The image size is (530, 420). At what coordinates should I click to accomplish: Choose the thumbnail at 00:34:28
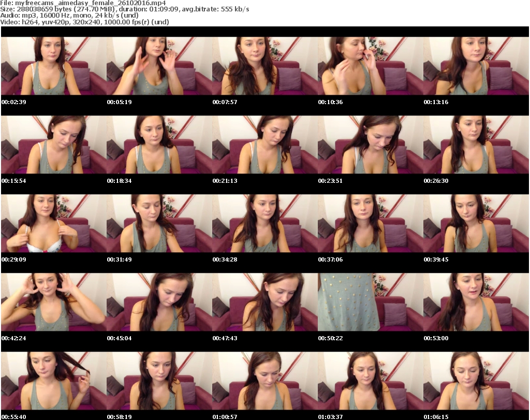[x=264, y=223]
